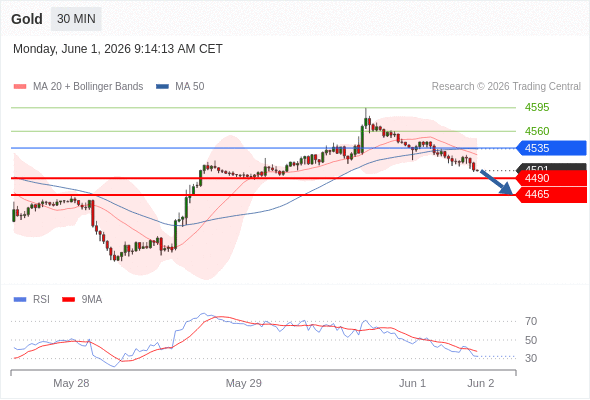This screenshot has width=590, height=400.
Task: Click the 4560 resistance level label
Action: [537, 131]
